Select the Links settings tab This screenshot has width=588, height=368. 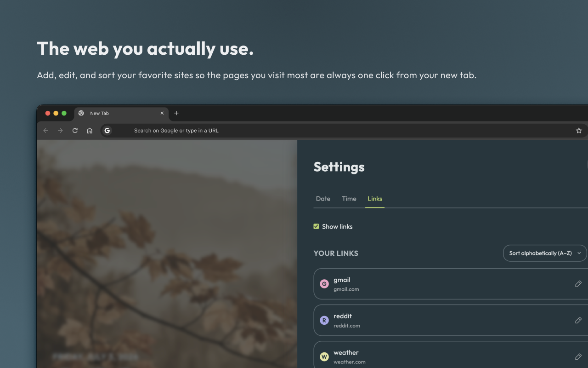click(x=375, y=199)
